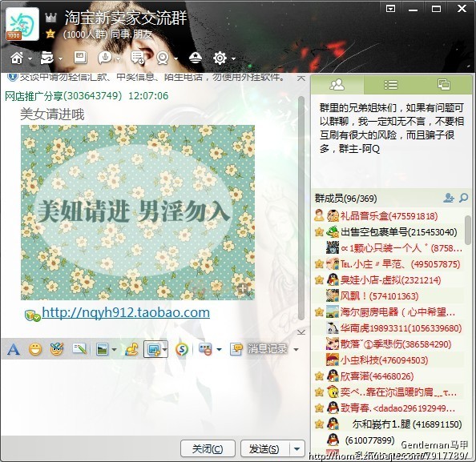Viewport: 476px width, 462px height.
Task: Select member 出售空包裹单号(215453040)
Action: (389, 232)
